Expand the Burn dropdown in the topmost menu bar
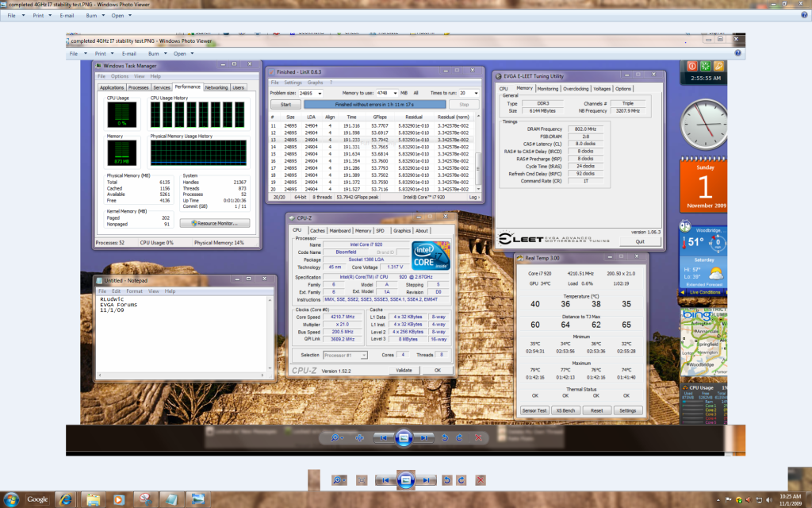Image resolution: width=812 pixels, height=508 pixels. click(94, 15)
